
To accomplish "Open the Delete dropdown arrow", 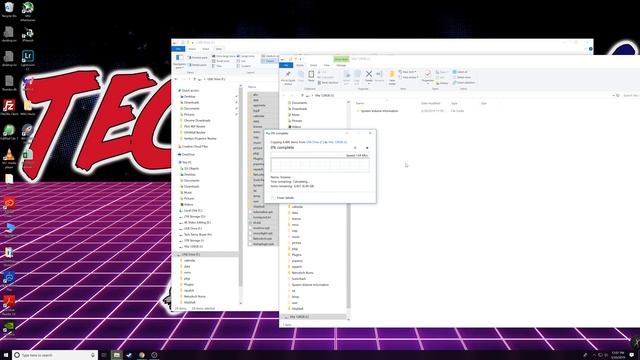I will pyautogui.click(x=369, y=83).
